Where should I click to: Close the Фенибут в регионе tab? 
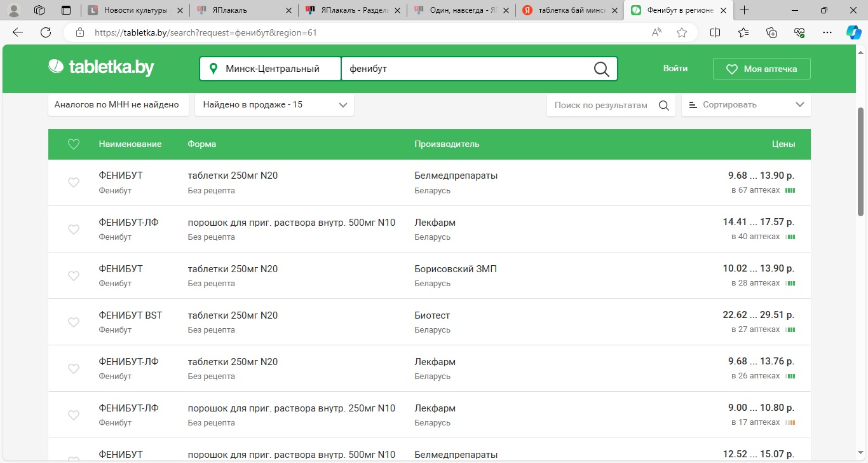click(722, 10)
